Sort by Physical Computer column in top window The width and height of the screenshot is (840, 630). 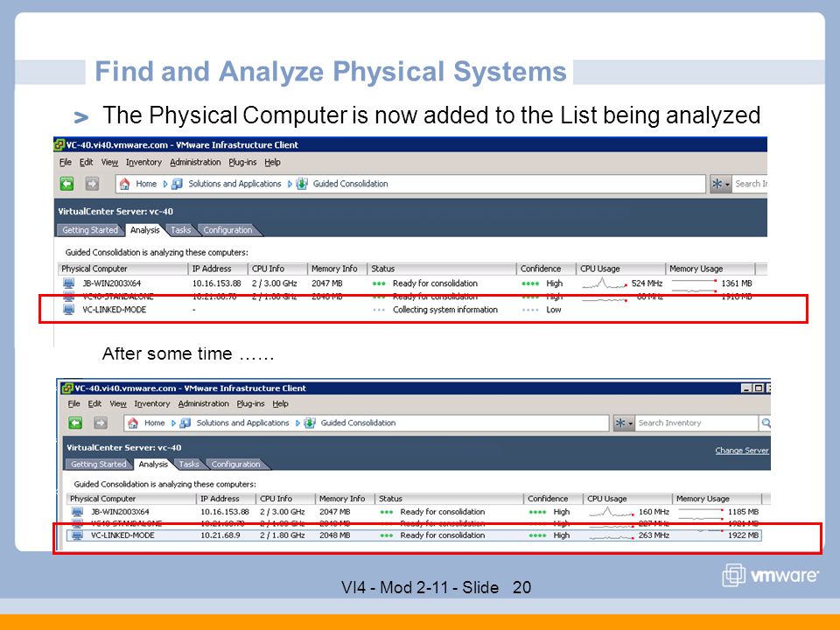(123, 269)
